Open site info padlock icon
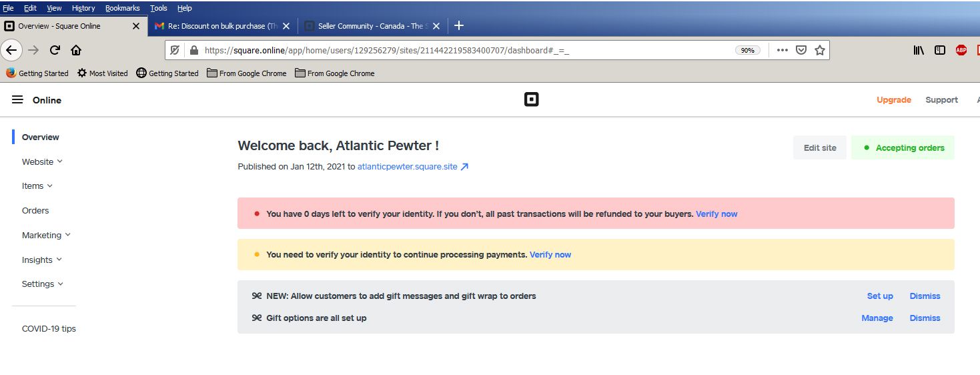The image size is (980, 375). (194, 50)
